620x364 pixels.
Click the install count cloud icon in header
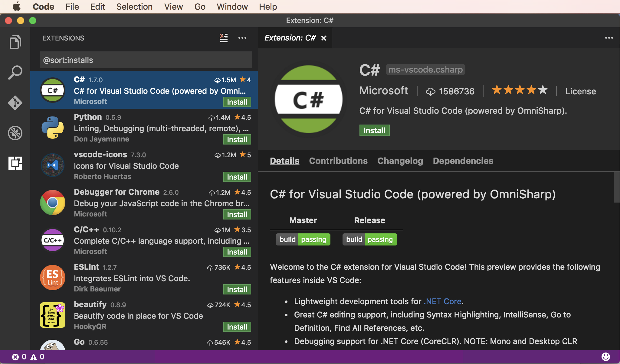coord(431,91)
